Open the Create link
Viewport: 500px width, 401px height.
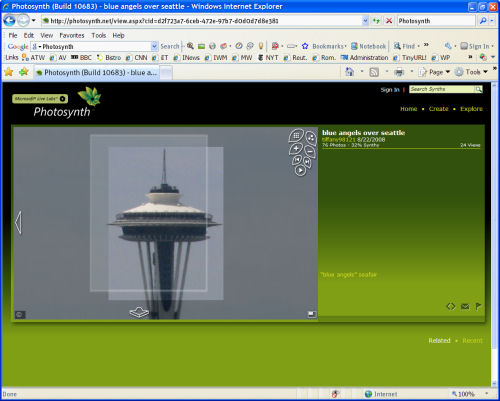438,109
